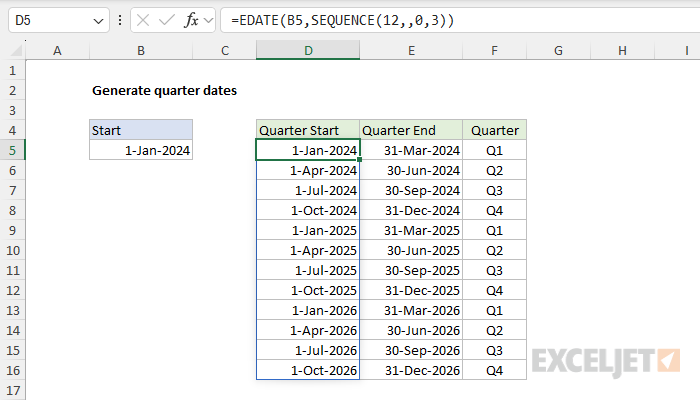700x400 pixels.
Task: Select the 30-Sep-2025 cell
Action: (411, 271)
